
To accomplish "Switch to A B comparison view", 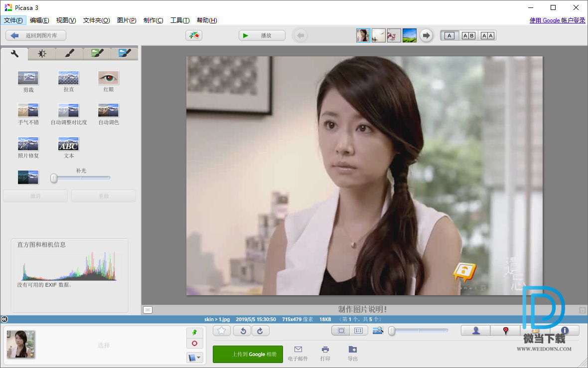I will tap(468, 35).
